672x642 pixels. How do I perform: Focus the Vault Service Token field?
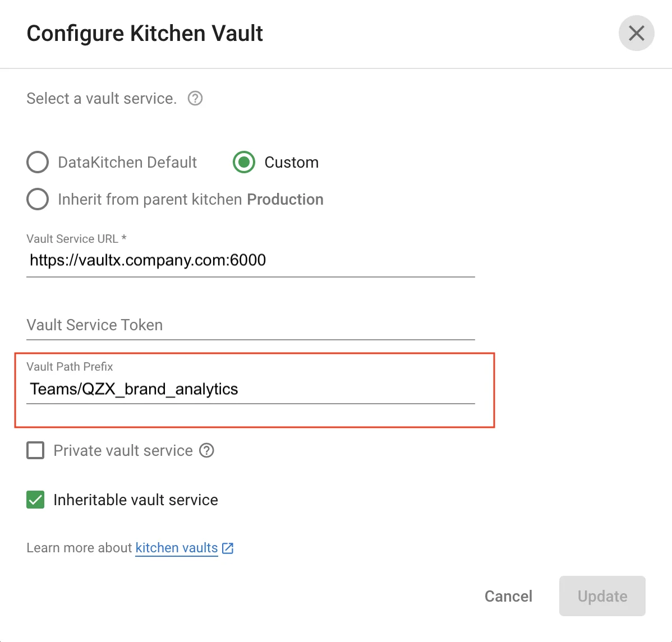click(x=250, y=325)
